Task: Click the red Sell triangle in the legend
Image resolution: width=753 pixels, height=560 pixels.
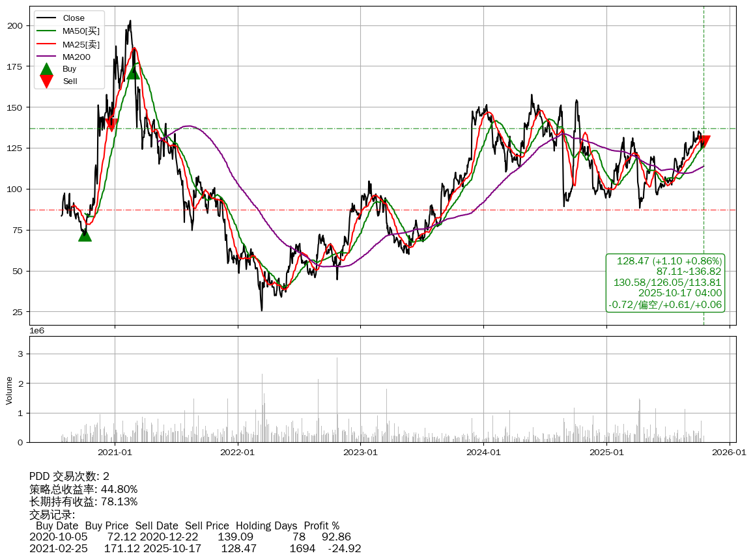Action: click(x=46, y=81)
